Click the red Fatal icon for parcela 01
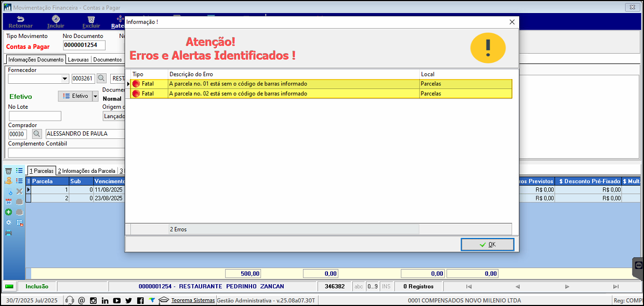This screenshot has width=644, height=306. click(136, 84)
